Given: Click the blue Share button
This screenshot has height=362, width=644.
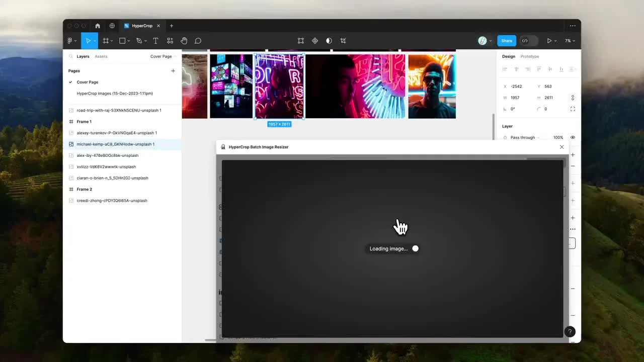Looking at the screenshot, I should coord(507,41).
